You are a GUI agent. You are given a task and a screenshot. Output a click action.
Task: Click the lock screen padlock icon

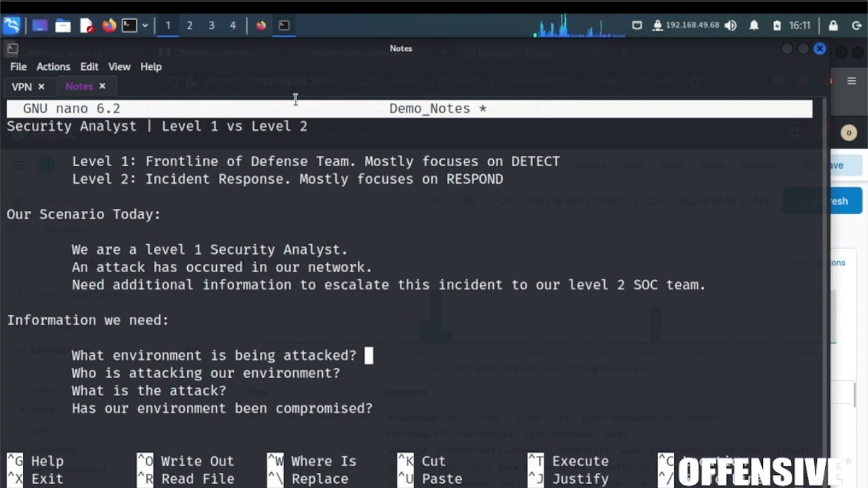(x=833, y=26)
